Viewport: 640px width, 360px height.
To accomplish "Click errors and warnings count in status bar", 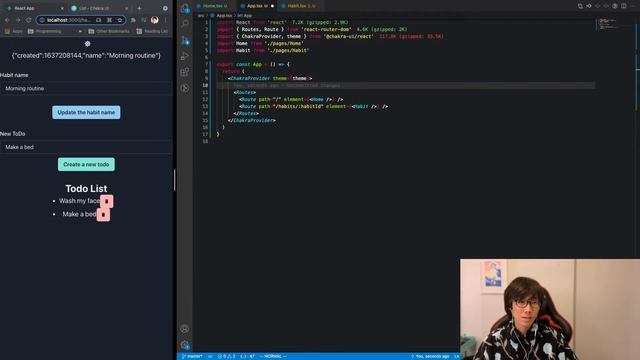I will [x=227, y=356].
